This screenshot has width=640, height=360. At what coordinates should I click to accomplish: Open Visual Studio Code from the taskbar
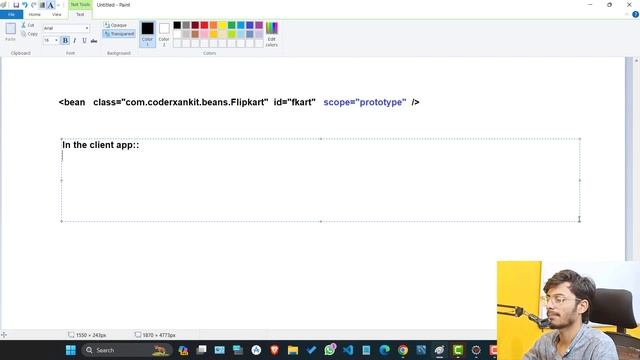[348, 350]
